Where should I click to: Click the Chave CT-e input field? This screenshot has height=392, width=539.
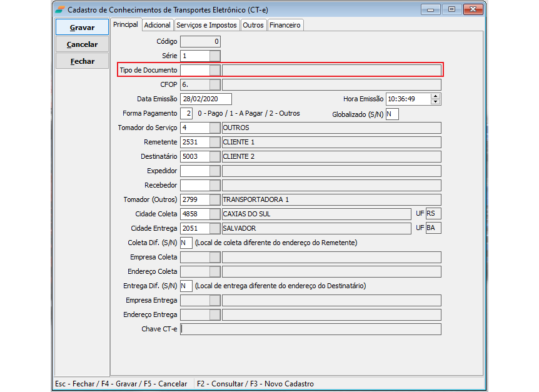(x=310, y=329)
